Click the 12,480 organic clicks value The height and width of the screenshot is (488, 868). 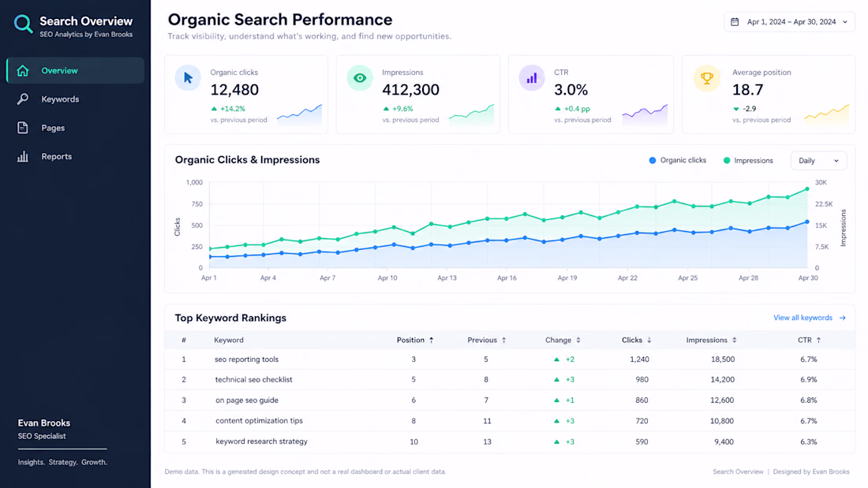[x=234, y=90]
